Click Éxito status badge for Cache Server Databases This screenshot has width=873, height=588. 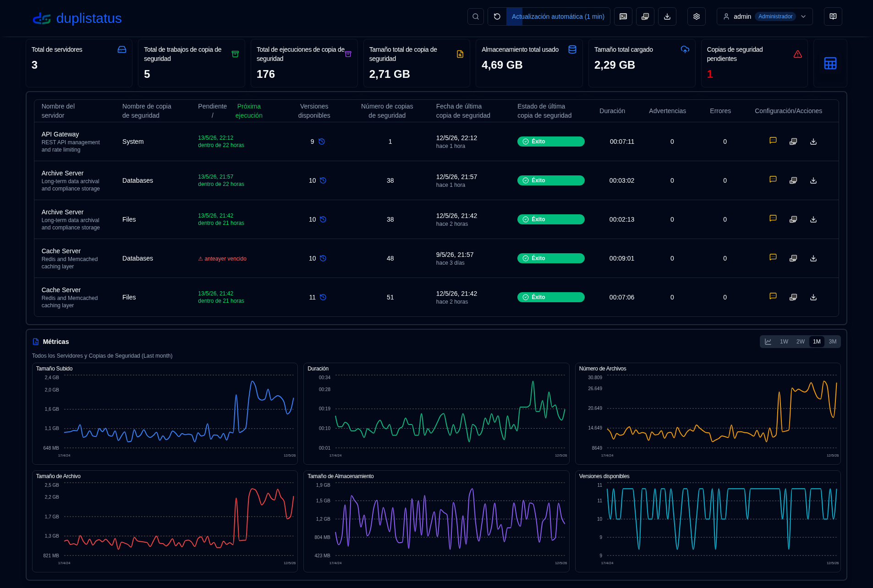tap(551, 258)
